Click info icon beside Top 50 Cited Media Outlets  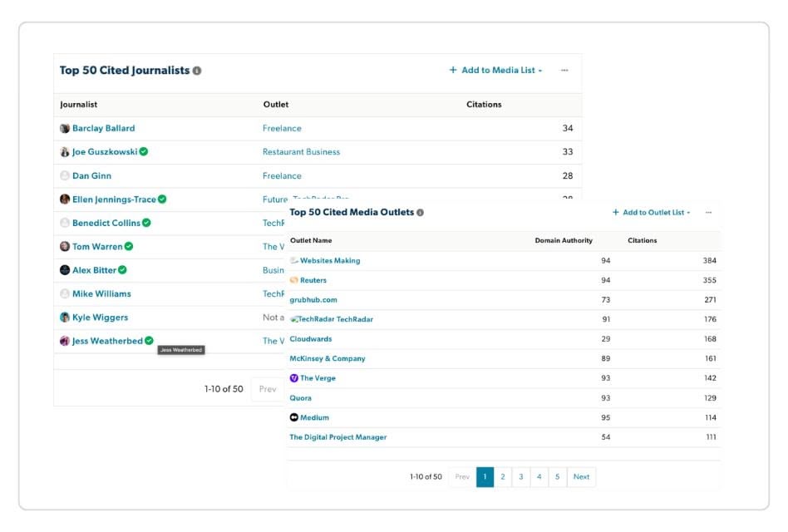420,213
